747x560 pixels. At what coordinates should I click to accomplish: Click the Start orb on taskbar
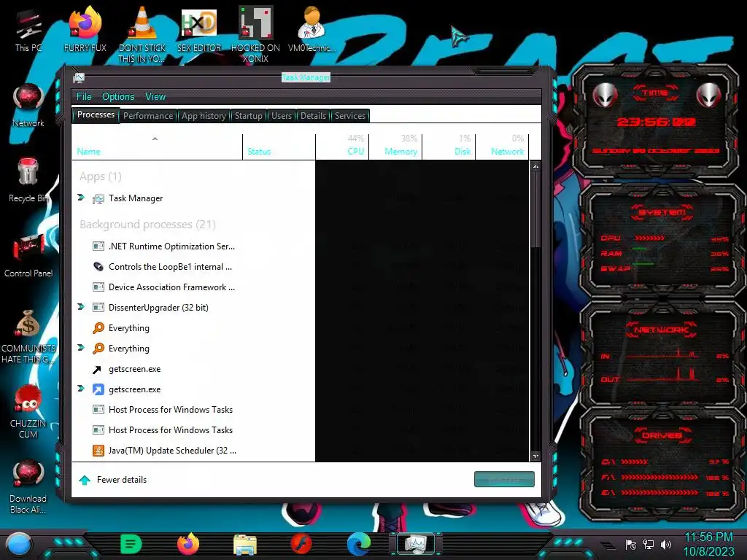tap(18, 544)
